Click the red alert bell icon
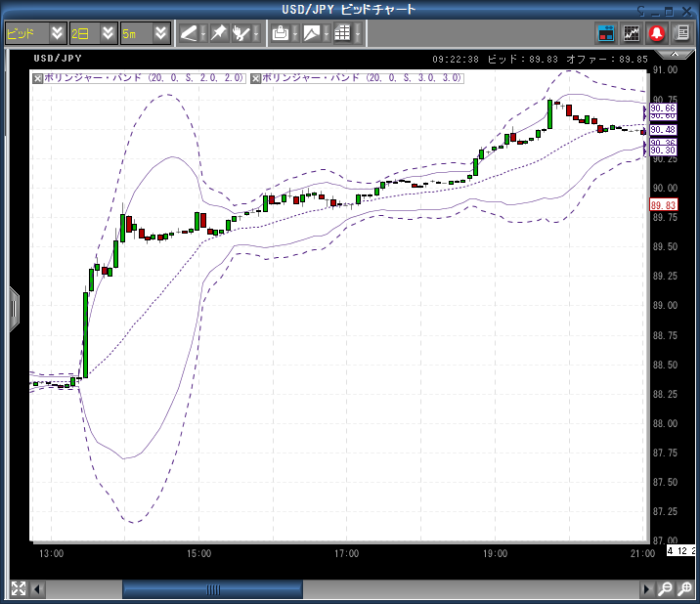This screenshot has height=604, width=700. point(656,32)
